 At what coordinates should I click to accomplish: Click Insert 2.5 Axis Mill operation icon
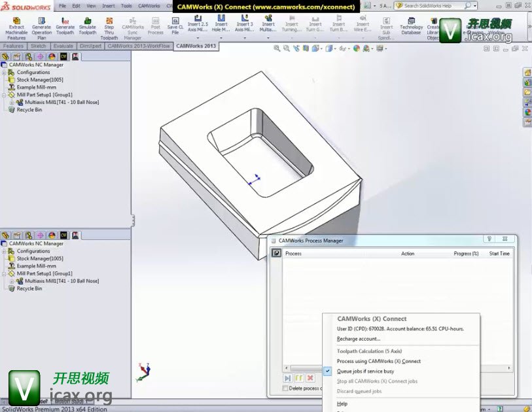198,18
